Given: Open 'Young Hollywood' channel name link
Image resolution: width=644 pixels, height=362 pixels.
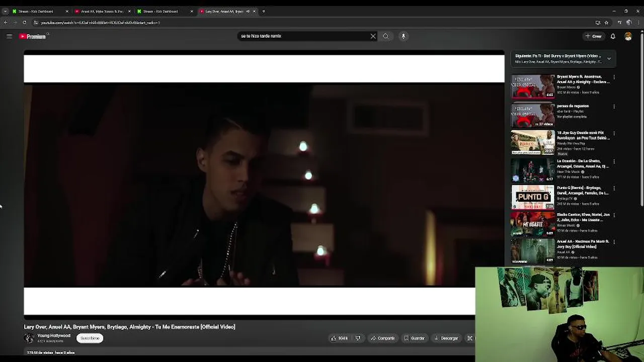Looking at the screenshot, I should pyautogui.click(x=54, y=335).
